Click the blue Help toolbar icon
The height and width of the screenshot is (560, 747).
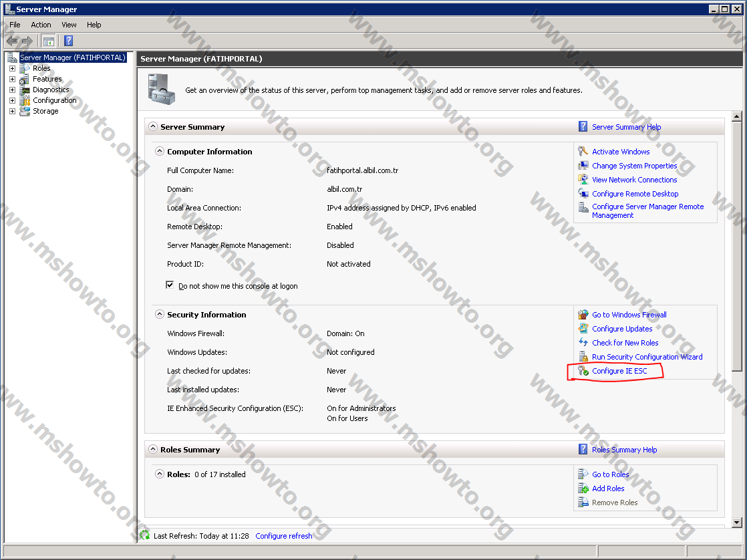(x=69, y=41)
